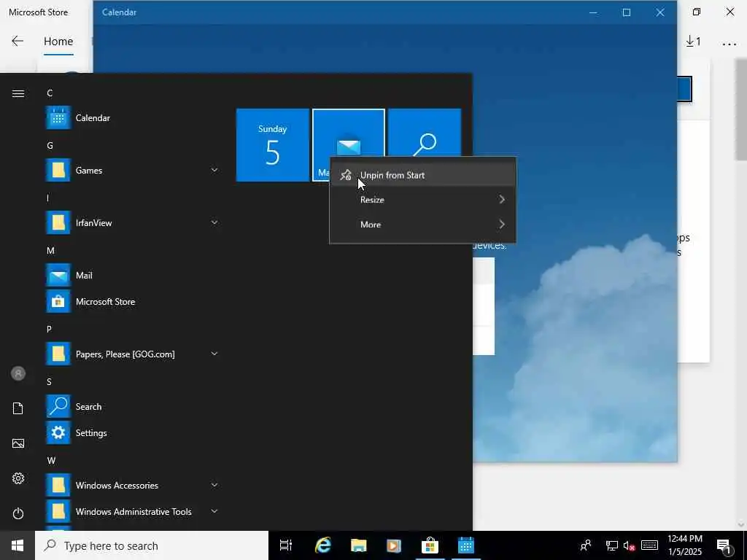This screenshot has width=747, height=560.
Task: Click the taskbar clock showing 12:44 PM
Action: [x=684, y=545]
